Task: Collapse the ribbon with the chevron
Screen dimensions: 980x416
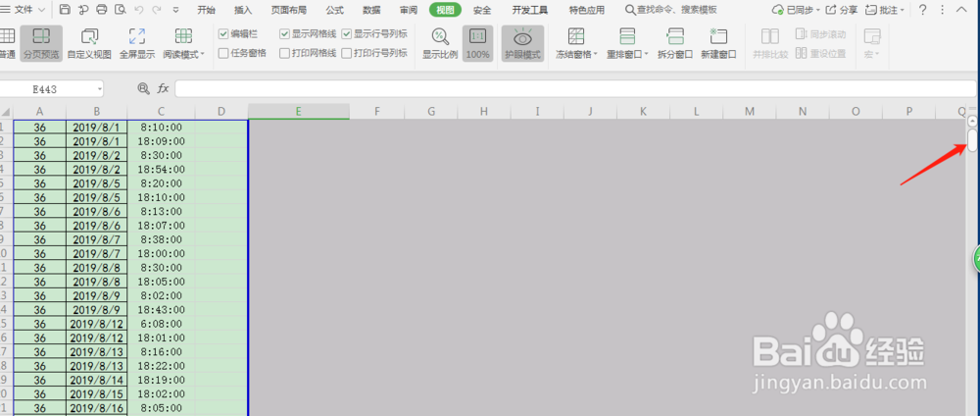Action: pyautogui.click(x=961, y=10)
